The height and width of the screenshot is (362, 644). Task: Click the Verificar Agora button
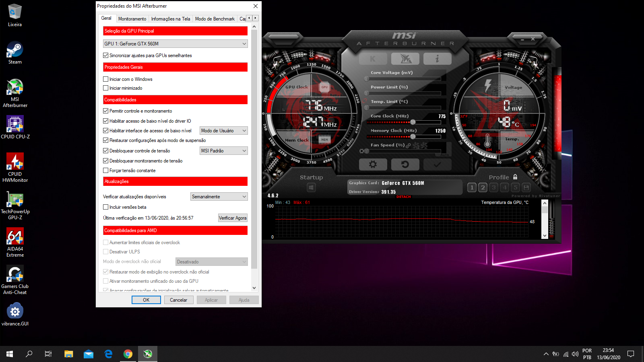coord(233,218)
